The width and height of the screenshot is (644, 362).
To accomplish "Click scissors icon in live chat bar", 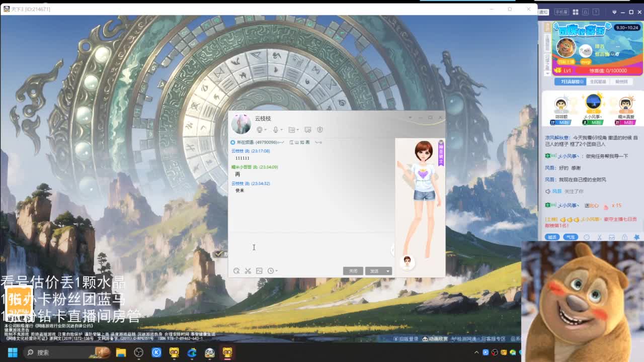I will (x=599, y=237).
